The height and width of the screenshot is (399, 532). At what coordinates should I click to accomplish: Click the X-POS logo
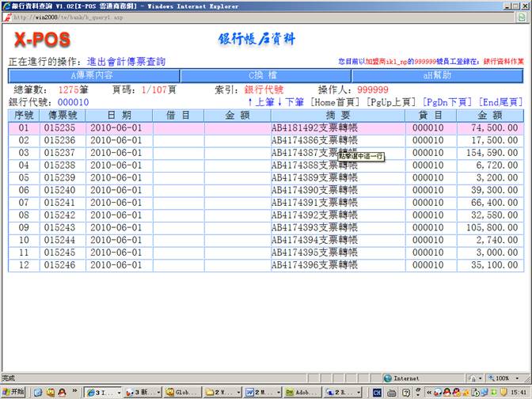pos(42,40)
